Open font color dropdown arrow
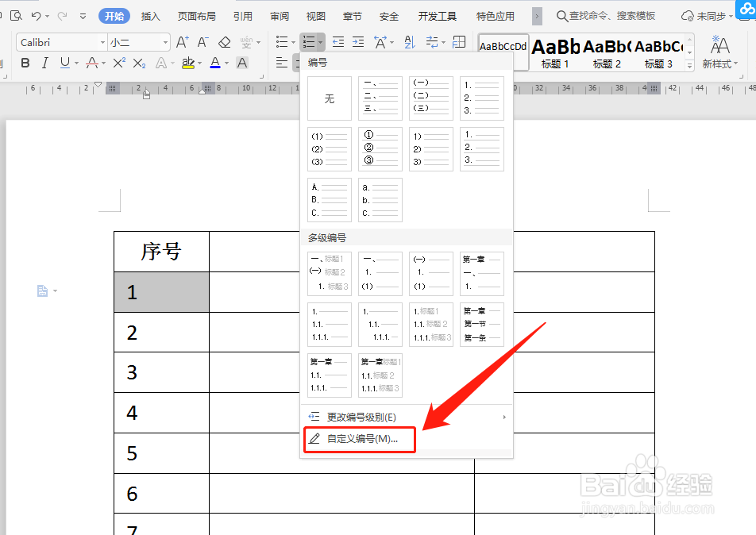The height and width of the screenshot is (535, 756). pyautogui.click(x=226, y=64)
